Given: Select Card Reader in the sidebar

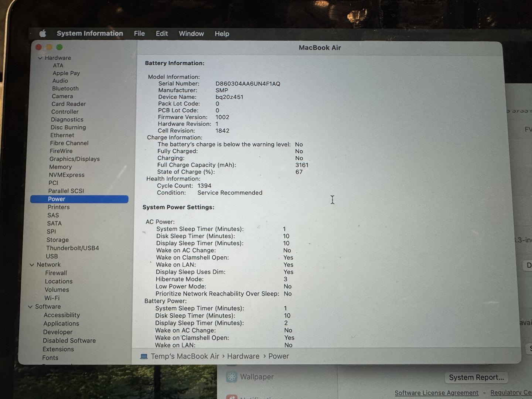Looking at the screenshot, I should (69, 104).
